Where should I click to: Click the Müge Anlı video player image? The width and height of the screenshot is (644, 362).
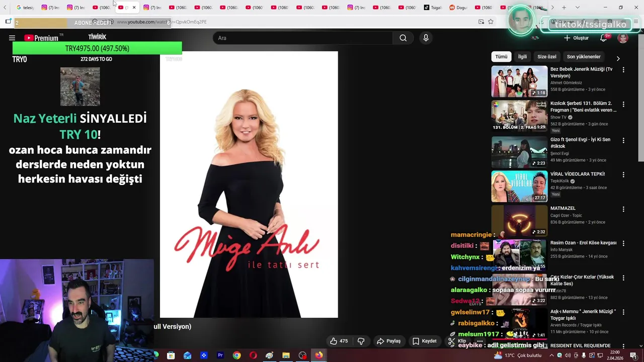click(x=249, y=185)
